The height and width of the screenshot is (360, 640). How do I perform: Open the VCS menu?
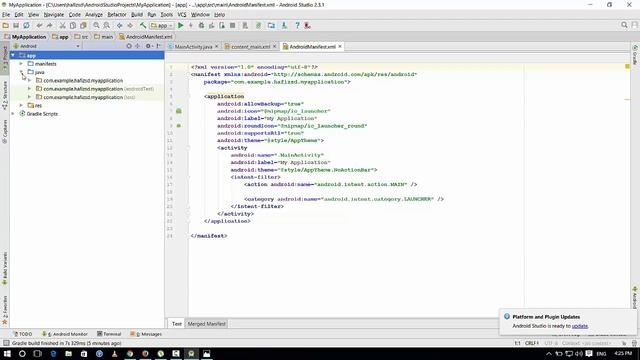(182, 15)
